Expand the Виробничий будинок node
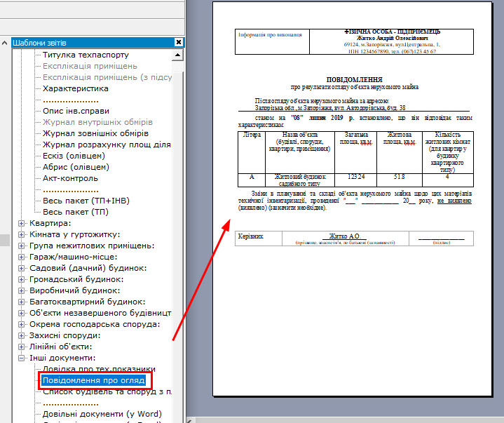504x423 pixels. point(21,290)
